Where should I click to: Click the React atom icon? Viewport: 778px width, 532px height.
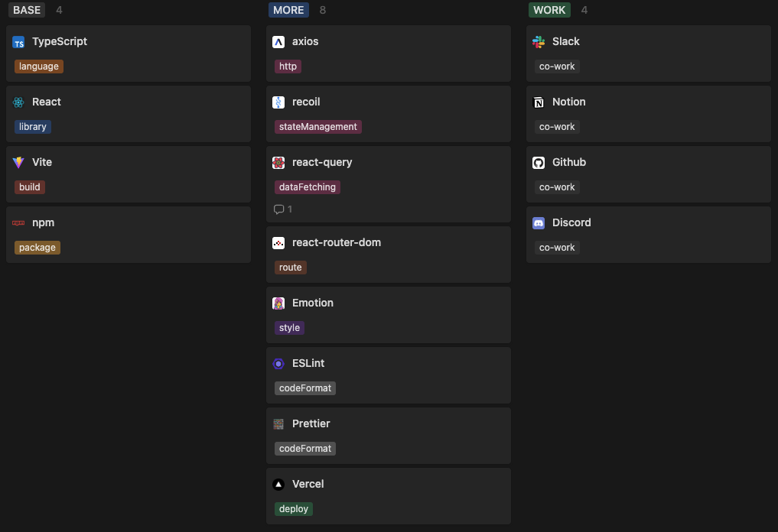coord(18,102)
